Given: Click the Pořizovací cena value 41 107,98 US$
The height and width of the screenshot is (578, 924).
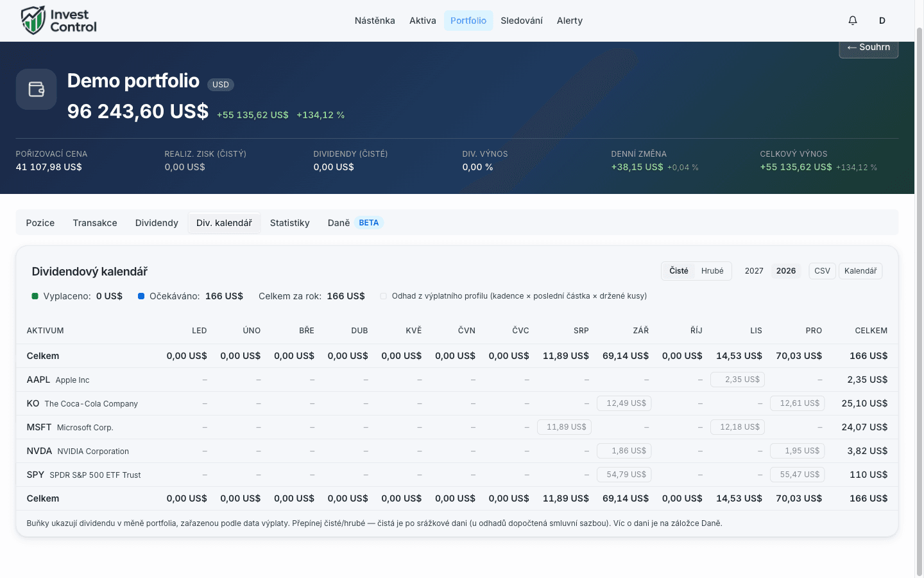Looking at the screenshot, I should tap(49, 167).
